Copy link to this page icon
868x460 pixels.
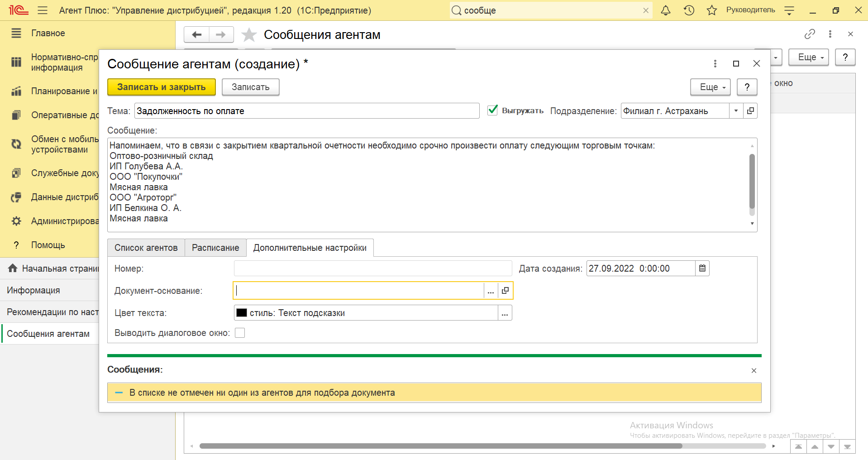[810, 34]
